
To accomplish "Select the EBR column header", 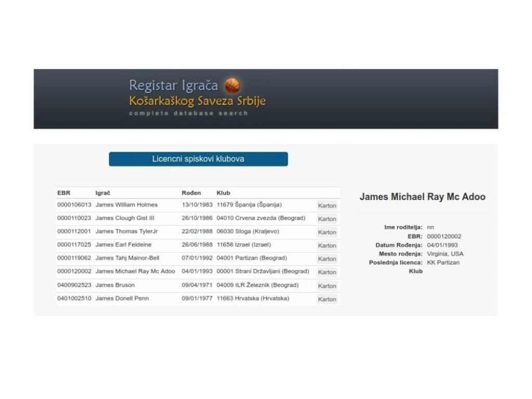I will (x=63, y=193).
